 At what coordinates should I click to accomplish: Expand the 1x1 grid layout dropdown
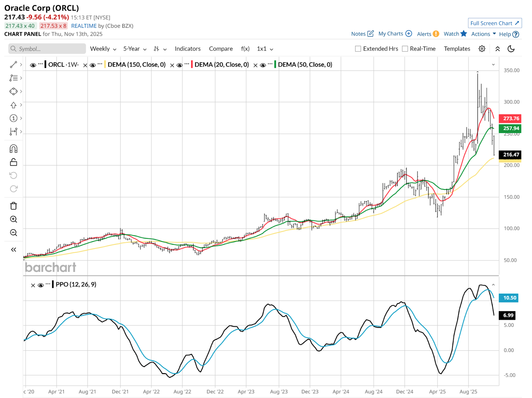[x=265, y=49]
